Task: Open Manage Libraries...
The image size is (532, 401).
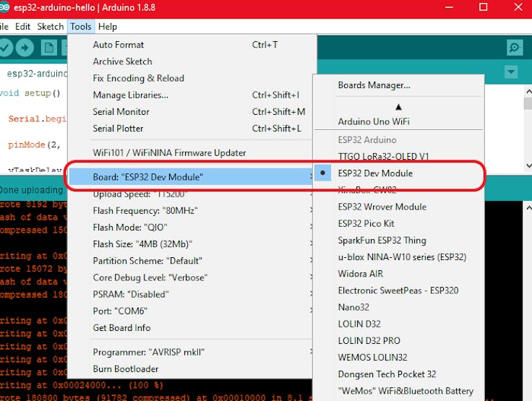Action: pyautogui.click(x=192, y=95)
